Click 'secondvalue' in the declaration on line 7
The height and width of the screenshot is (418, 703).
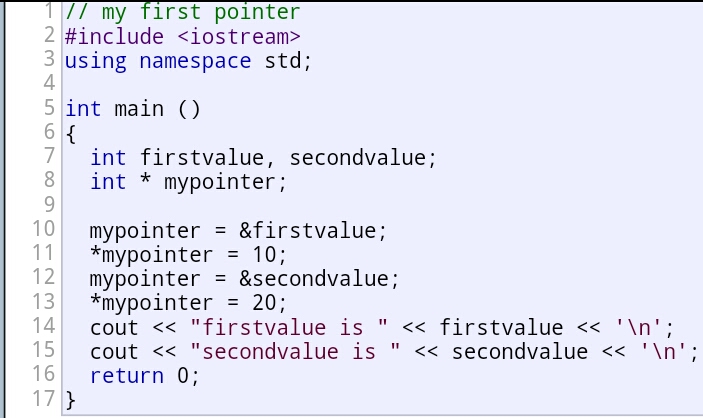click(x=357, y=158)
